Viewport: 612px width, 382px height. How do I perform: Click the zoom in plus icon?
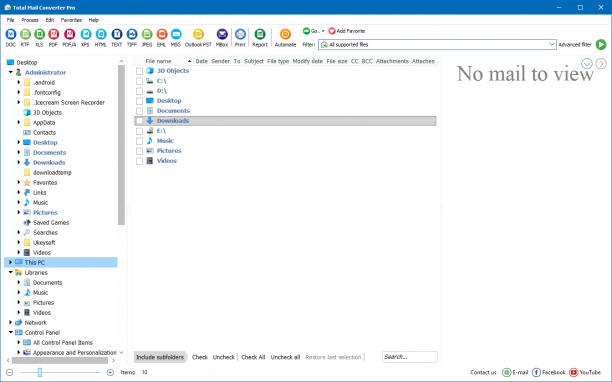110,373
